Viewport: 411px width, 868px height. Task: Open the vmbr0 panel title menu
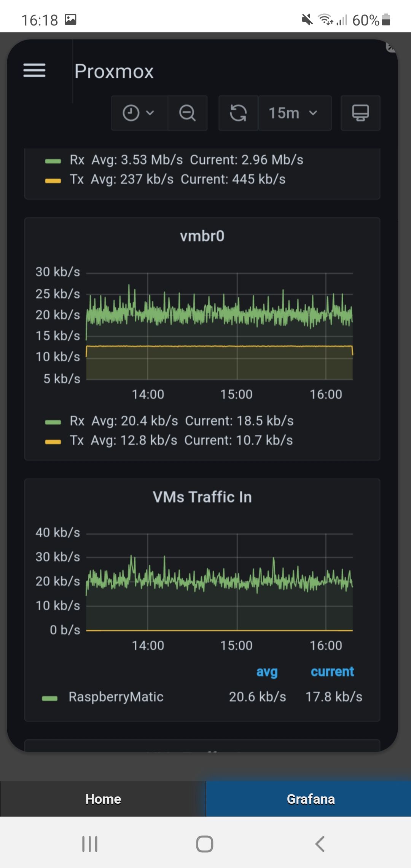tap(202, 236)
